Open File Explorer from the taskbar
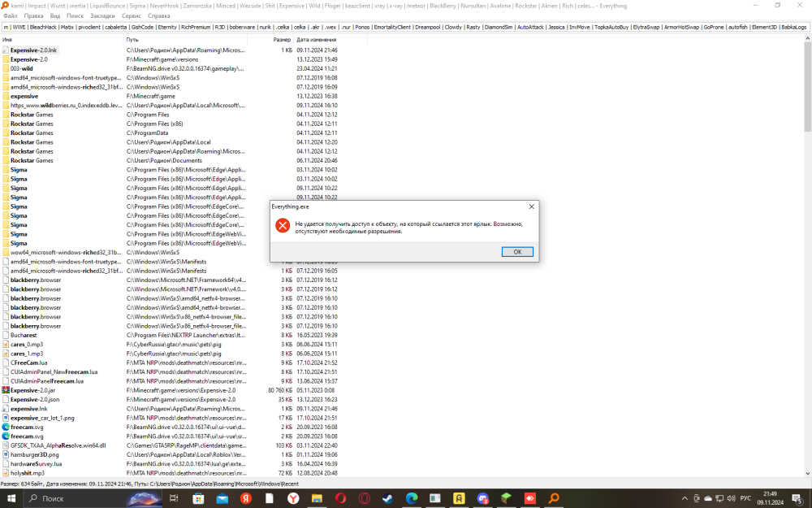The image size is (812, 508). 317,498
